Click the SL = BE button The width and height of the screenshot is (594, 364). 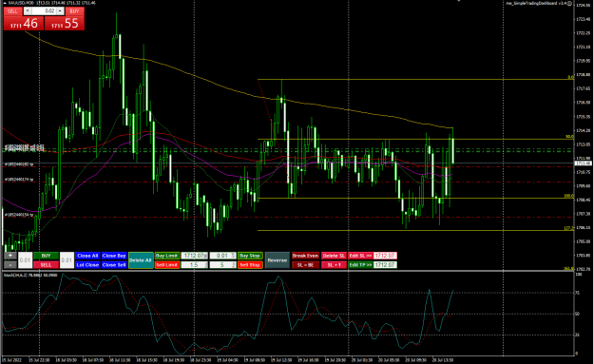pos(305,265)
